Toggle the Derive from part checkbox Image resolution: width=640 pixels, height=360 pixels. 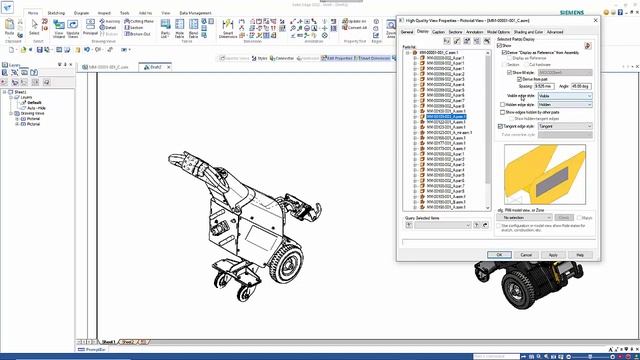point(520,79)
